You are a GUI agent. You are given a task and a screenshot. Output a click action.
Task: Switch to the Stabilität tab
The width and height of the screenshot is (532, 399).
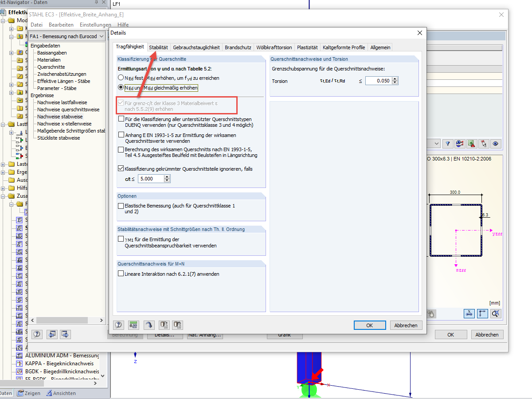click(x=158, y=47)
